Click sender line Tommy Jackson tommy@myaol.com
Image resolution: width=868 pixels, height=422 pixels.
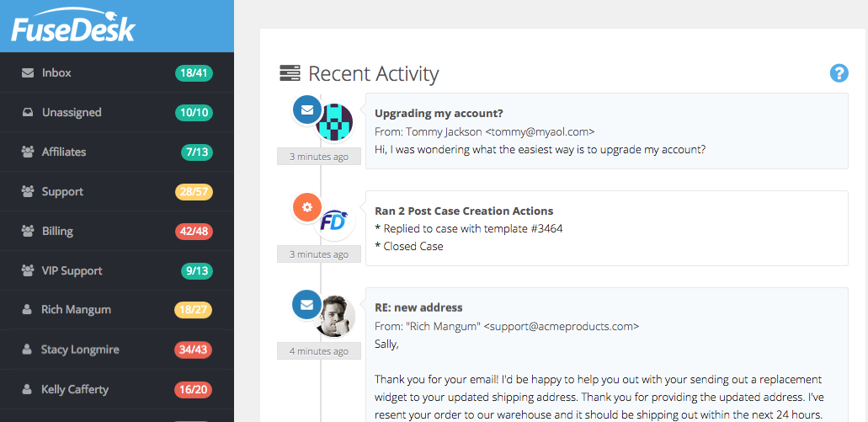[484, 131]
